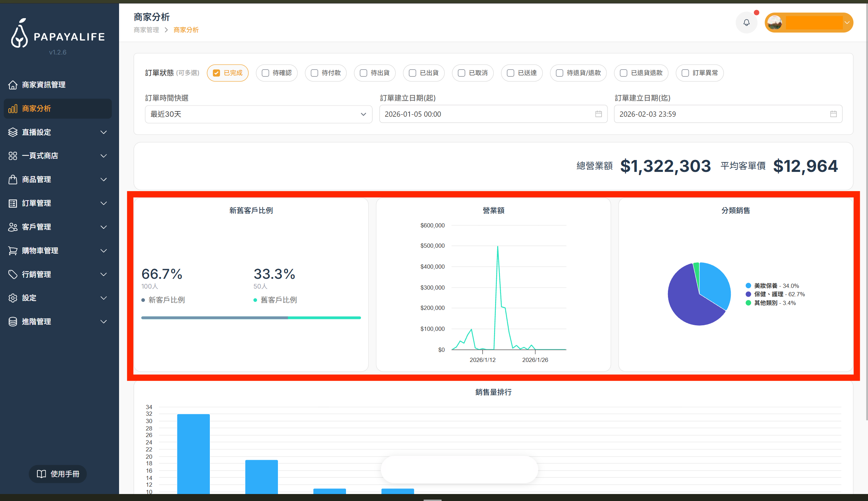Uncheck the 已完成 order status checkbox

pos(216,73)
